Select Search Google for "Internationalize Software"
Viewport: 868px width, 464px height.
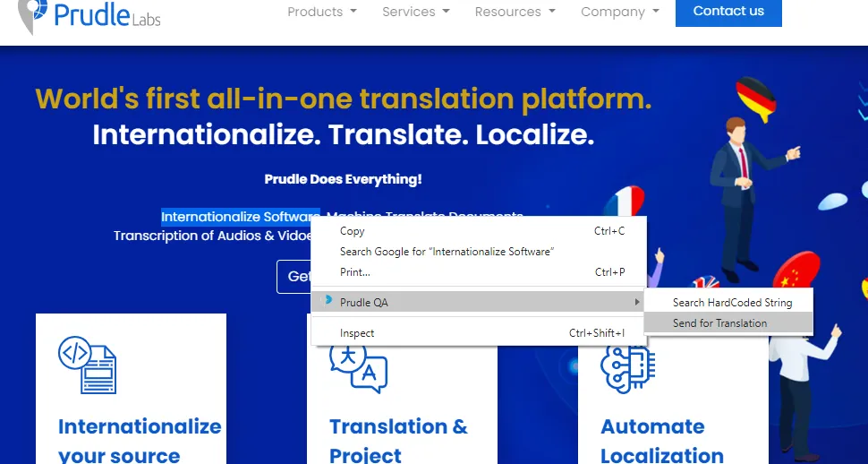click(479, 252)
